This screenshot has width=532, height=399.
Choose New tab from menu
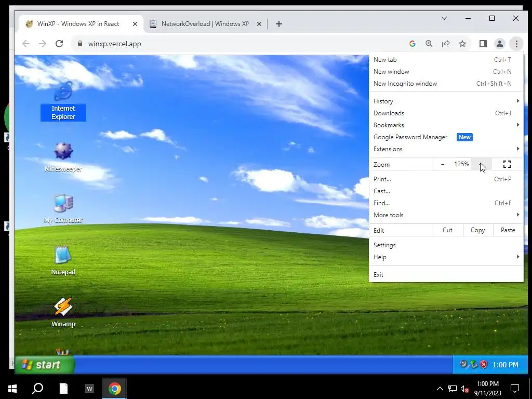(x=446, y=60)
